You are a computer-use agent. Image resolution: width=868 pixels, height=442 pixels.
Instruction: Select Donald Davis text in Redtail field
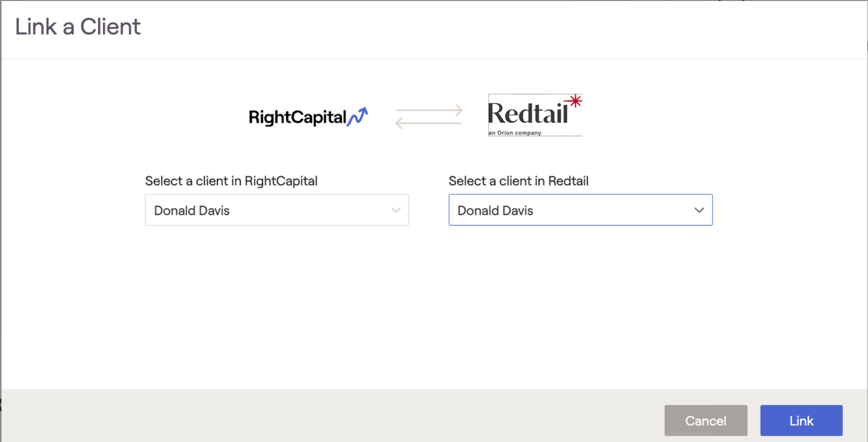pos(495,210)
